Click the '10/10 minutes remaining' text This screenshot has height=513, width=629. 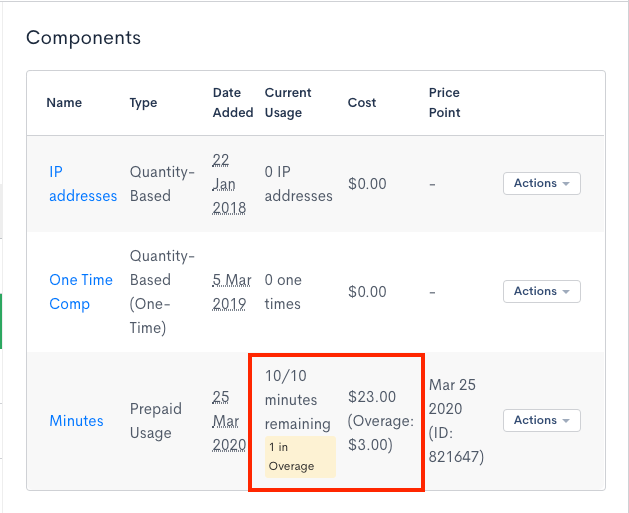(298, 400)
